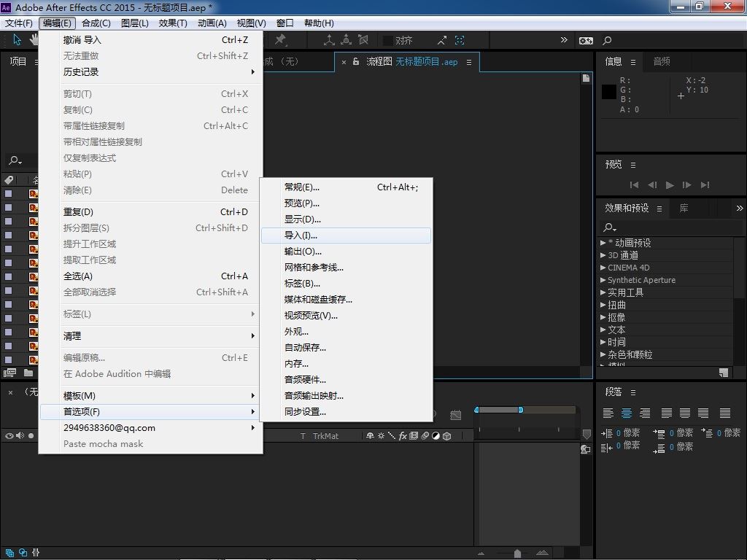The image size is (747, 560).
Task: Align paragraph text right
Action: coord(645,413)
